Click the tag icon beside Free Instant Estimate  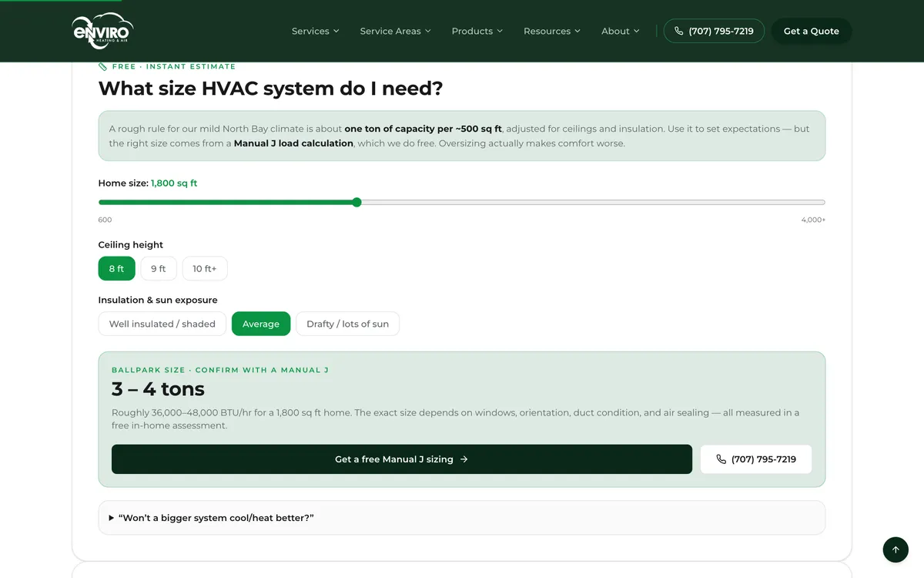tap(103, 66)
